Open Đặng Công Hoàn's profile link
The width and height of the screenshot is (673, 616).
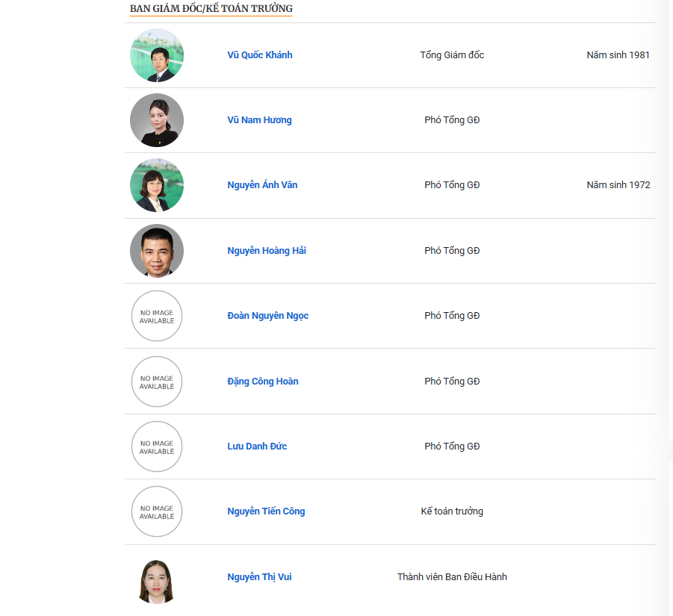tap(262, 381)
